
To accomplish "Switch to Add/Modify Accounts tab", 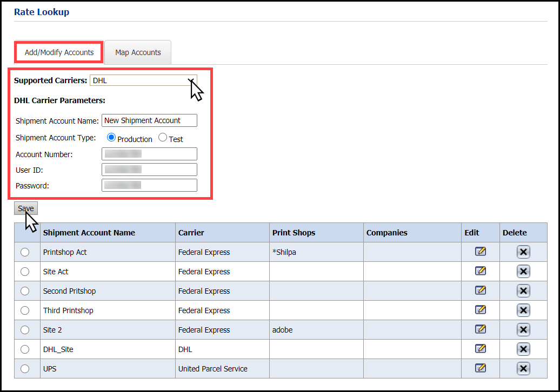I will (x=59, y=52).
